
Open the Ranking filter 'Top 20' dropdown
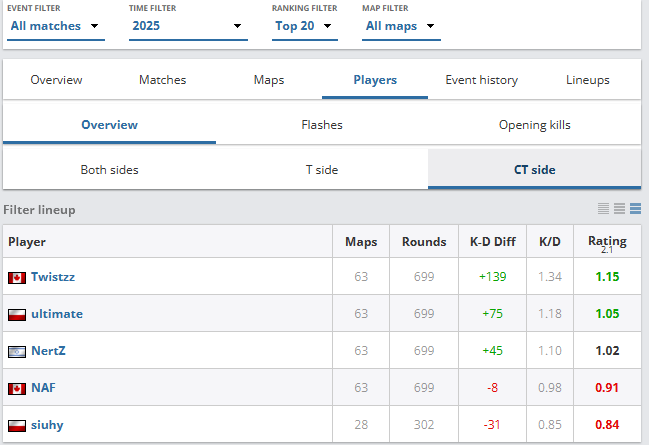point(305,26)
